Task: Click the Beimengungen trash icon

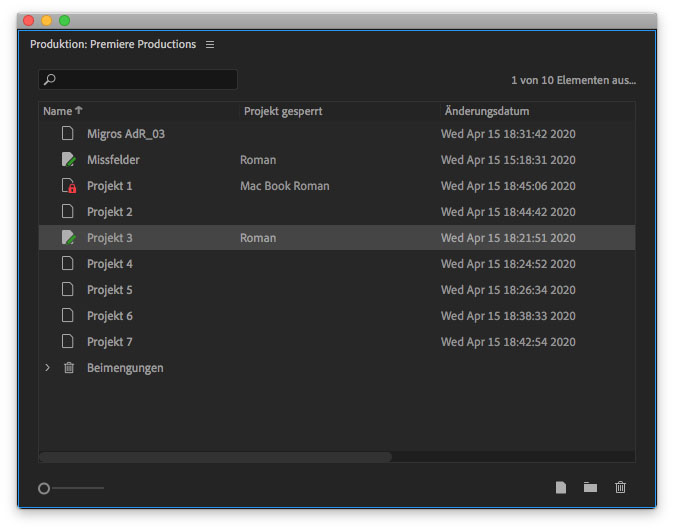Action: tap(69, 368)
